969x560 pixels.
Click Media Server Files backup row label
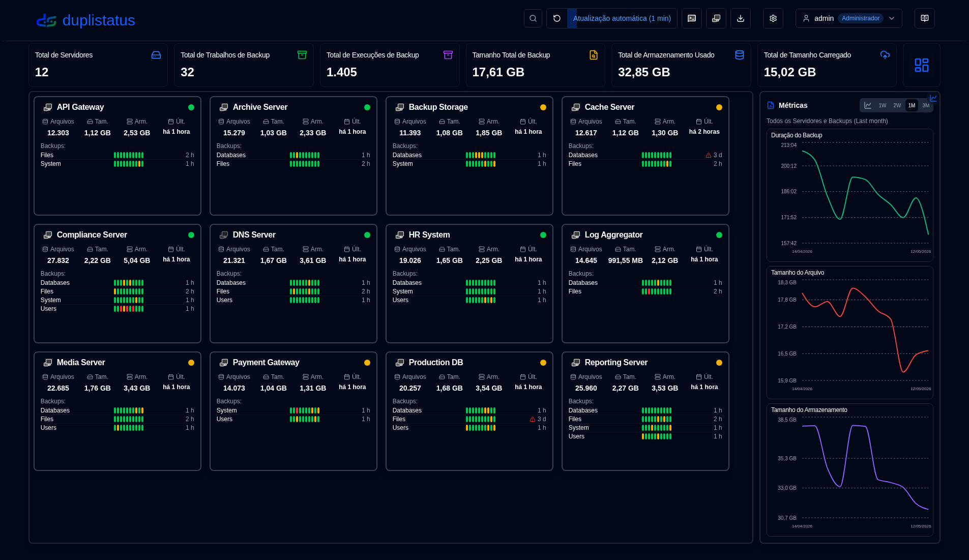click(x=47, y=419)
